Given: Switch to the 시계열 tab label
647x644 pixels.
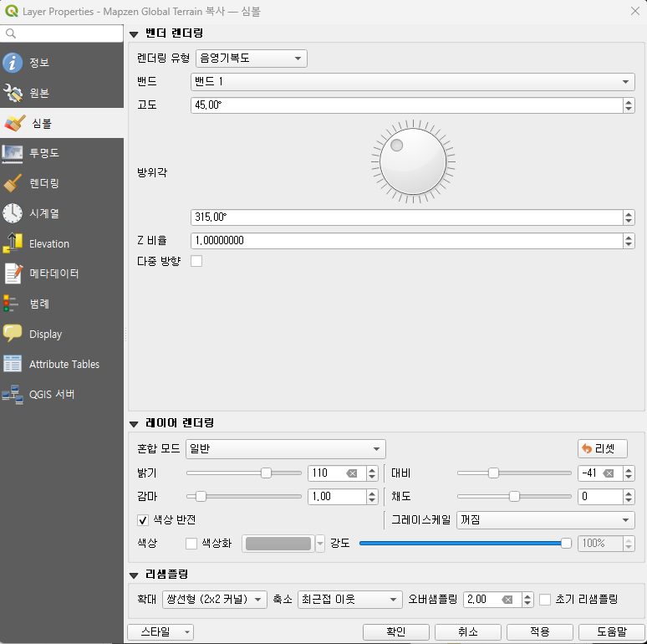Looking at the screenshot, I should pos(44,213).
